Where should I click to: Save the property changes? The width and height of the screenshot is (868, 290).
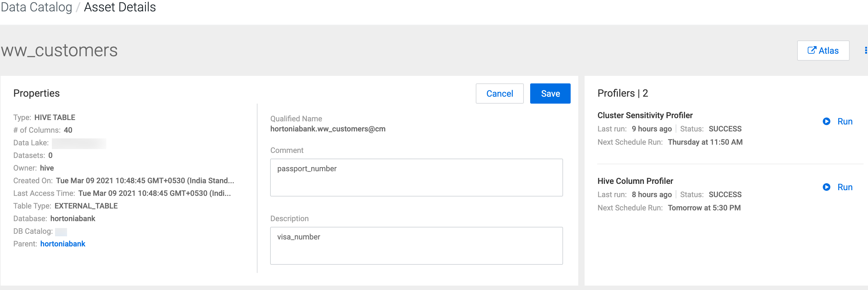550,94
